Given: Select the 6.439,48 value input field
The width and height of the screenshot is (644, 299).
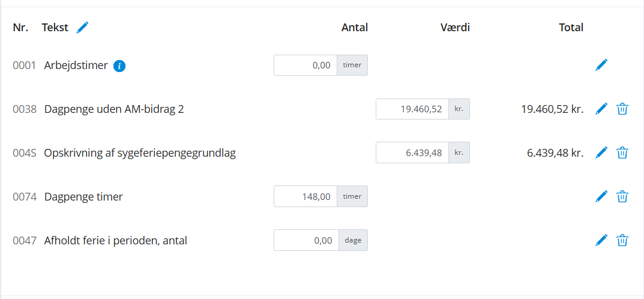Looking at the screenshot, I should [412, 153].
